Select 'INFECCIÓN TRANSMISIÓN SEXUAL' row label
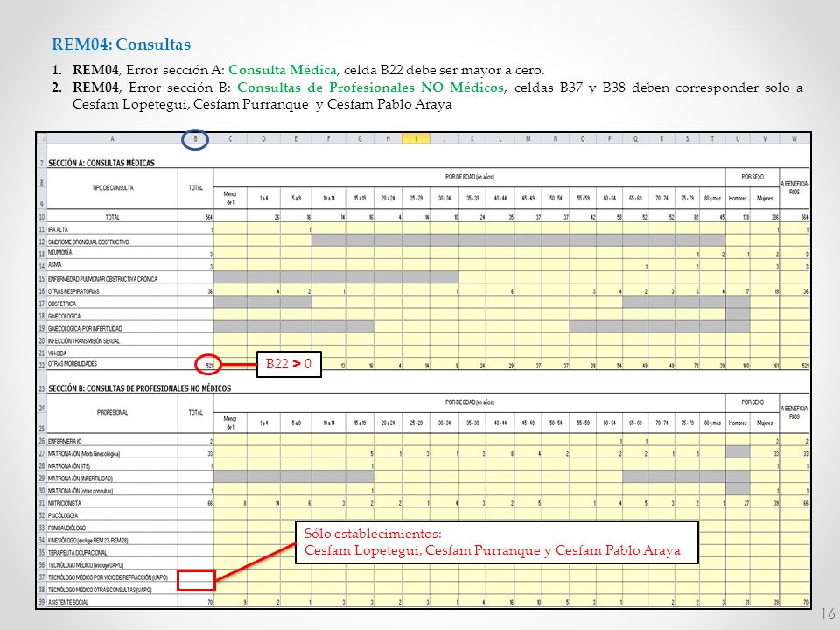The width and height of the screenshot is (840, 630). (84, 340)
